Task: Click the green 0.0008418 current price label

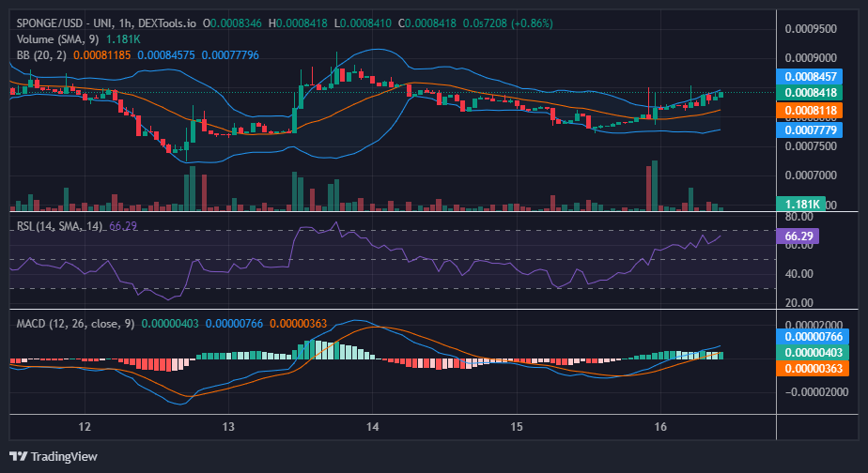Action: coord(810,92)
